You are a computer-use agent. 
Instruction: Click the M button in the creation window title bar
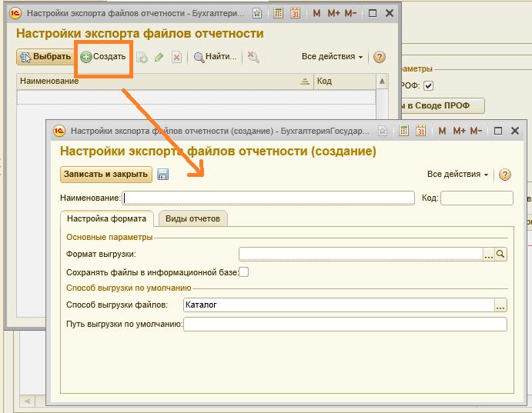click(442, 131)
